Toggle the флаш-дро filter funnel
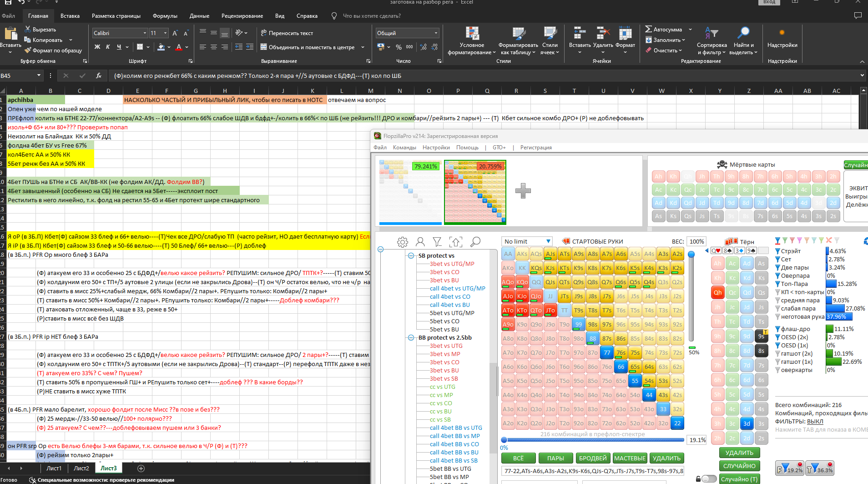 [777, 329]
